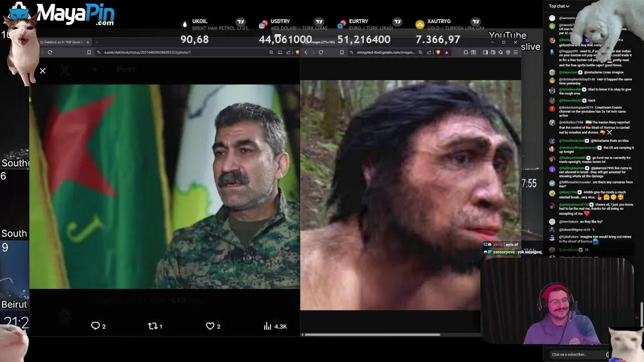Click the encrypted-tbn0.gstatic.com address bar

[x=386, y=52]
